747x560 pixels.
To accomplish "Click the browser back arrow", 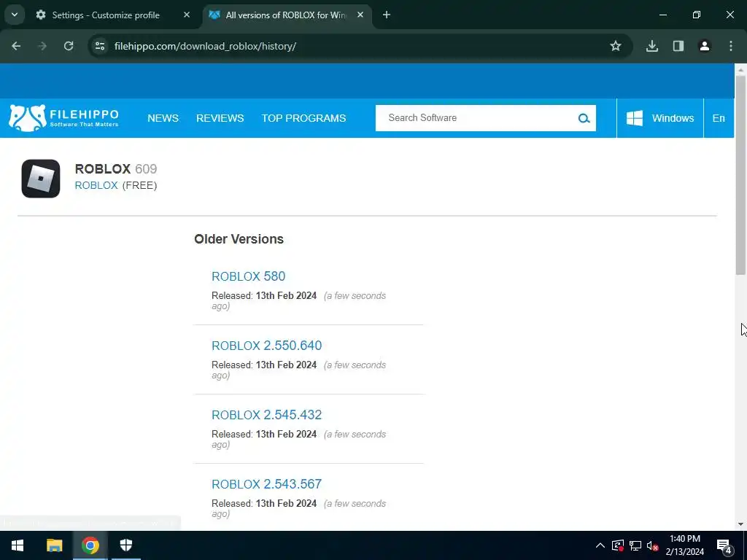I will tap(16, 46).
